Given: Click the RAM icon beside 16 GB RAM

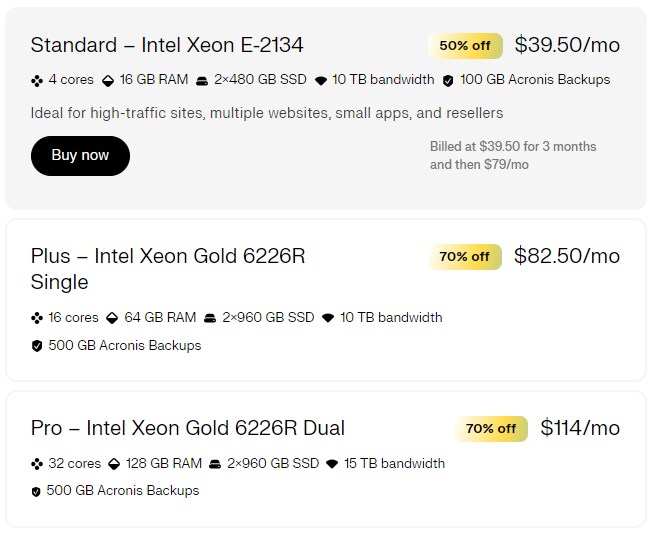Looking at the screenshot, I should (x=108, y=80).
